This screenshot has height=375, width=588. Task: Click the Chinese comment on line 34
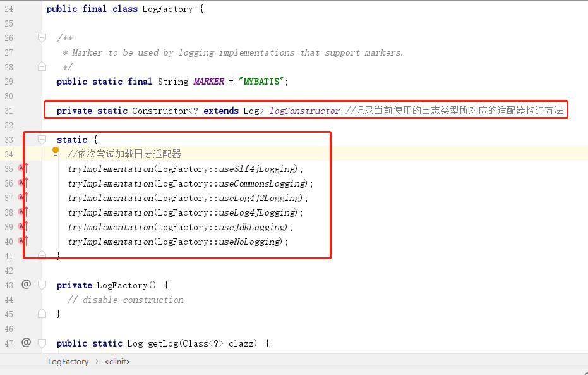click(x=124, y=154)
